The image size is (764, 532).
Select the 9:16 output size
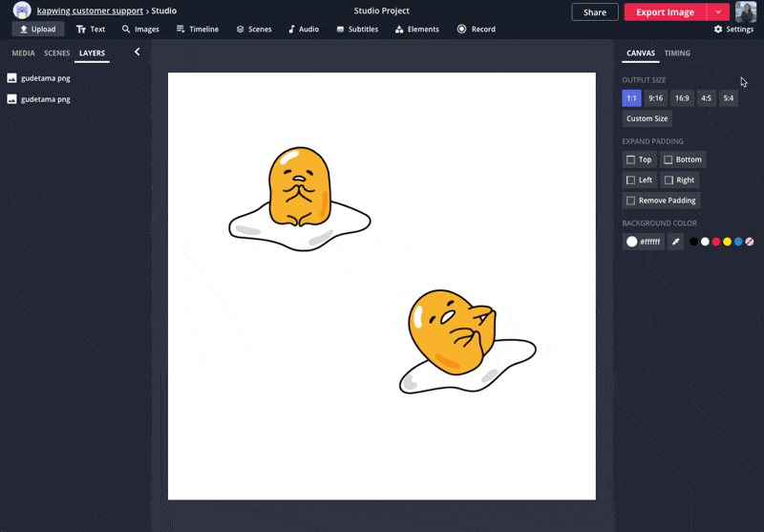pyautogui.click(x=655, y=98)
